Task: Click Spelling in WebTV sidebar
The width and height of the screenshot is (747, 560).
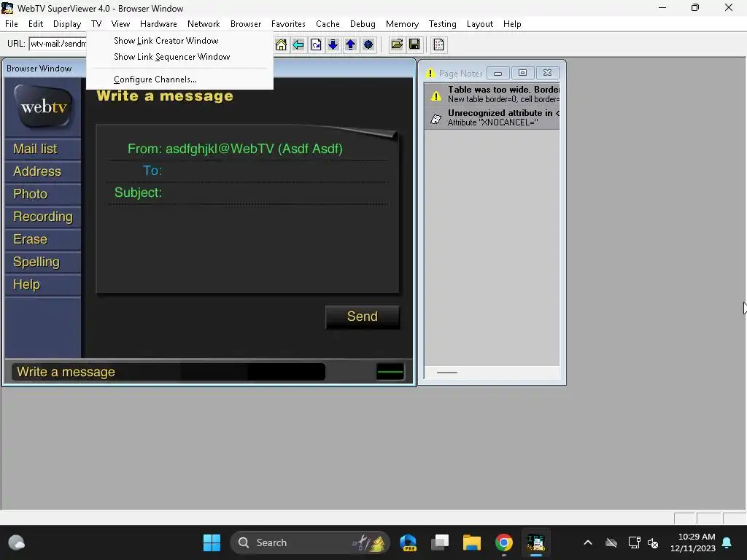Action: (x=43, y=262)
